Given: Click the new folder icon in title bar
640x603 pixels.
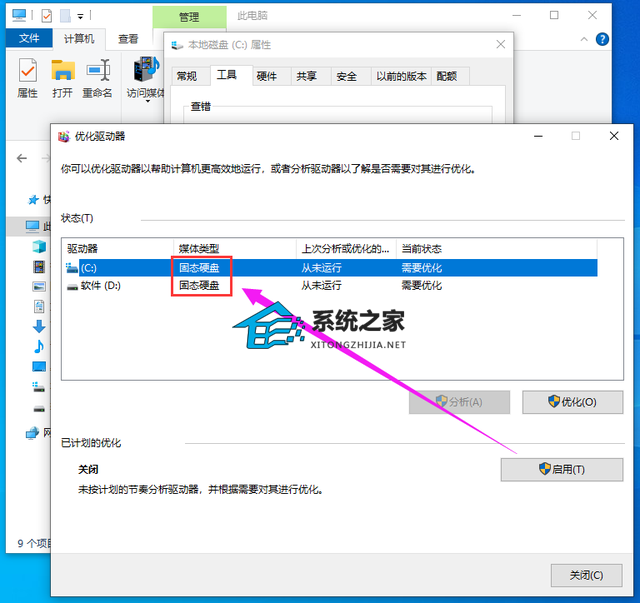Looking at the screenshot, I should 65,16.
